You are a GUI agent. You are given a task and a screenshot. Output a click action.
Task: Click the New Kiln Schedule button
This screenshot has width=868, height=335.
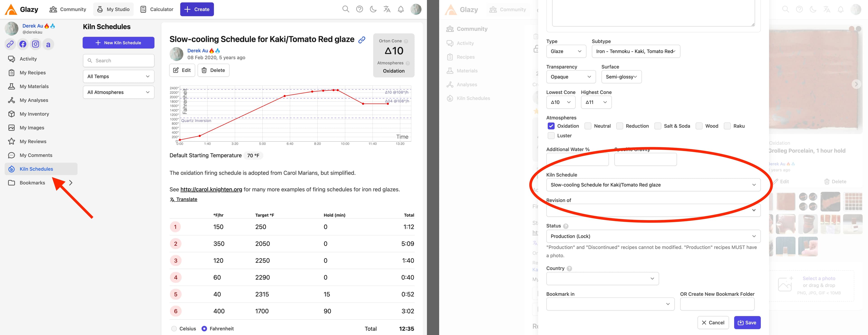point(119,43)
